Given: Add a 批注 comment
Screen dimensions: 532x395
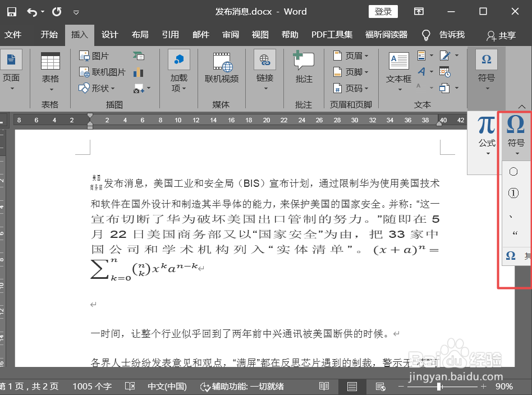Looking at the screenshot, I should (304, 67).
